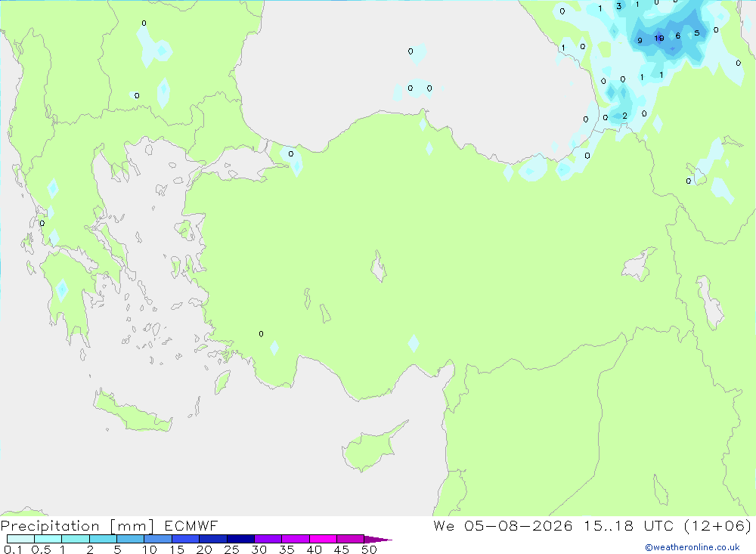756x554 pixels.
Task: Click the 'ECMWF' model label
Action: (x=191, y=526)
